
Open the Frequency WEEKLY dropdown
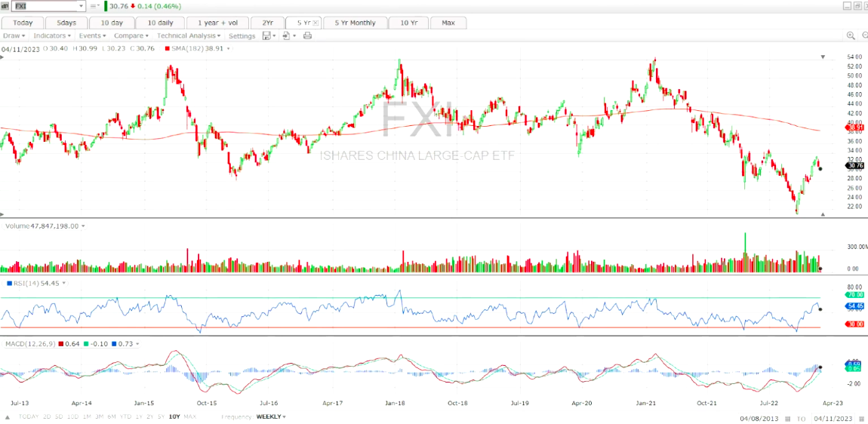coord(272,416)
